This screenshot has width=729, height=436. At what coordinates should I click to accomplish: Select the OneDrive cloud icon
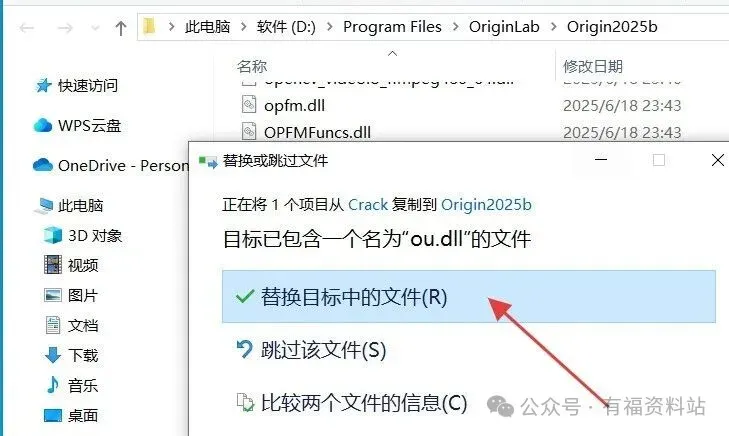point(43,165)
